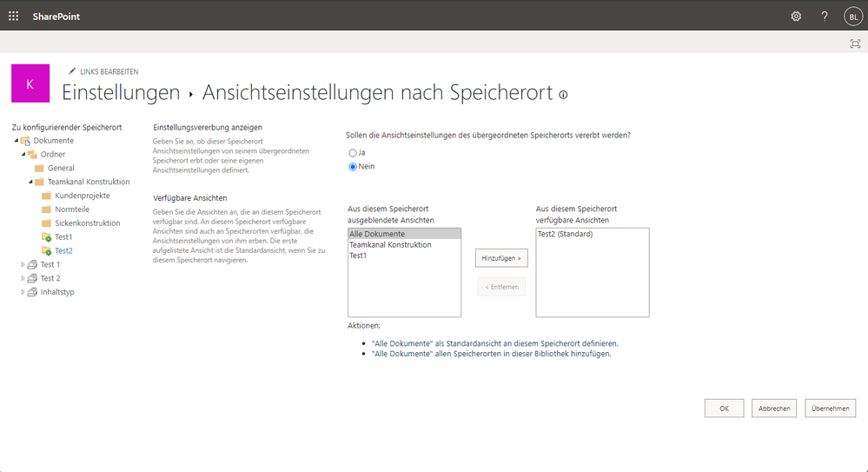Click the General folder icon
The image size is (868, 472).
click(x=39, y=168)
